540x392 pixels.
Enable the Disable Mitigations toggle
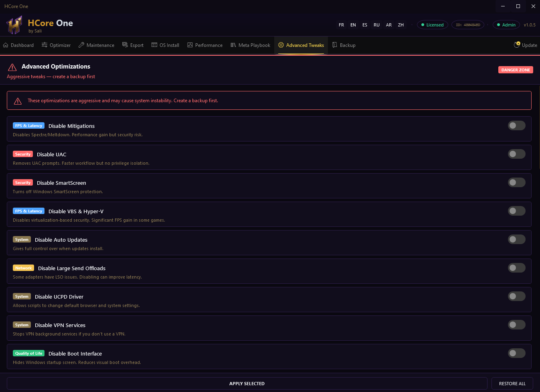coord(517,125)
